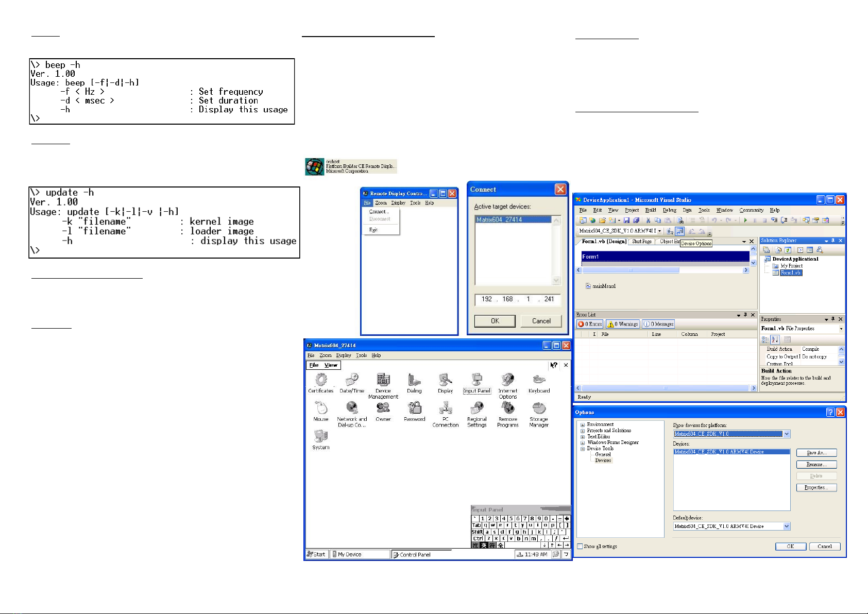This screenshot has height=614, width=868.
Task: Open Network and Dial-up Connections icon
Action: [352, 414]
